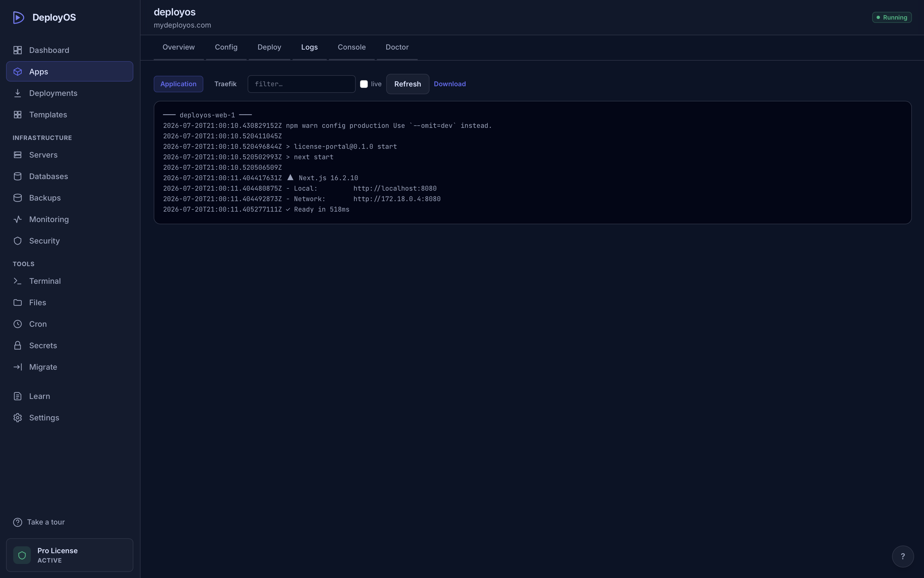Open the Console tab
This screenshot has width=924, height=578.
[x=352, y=47]
